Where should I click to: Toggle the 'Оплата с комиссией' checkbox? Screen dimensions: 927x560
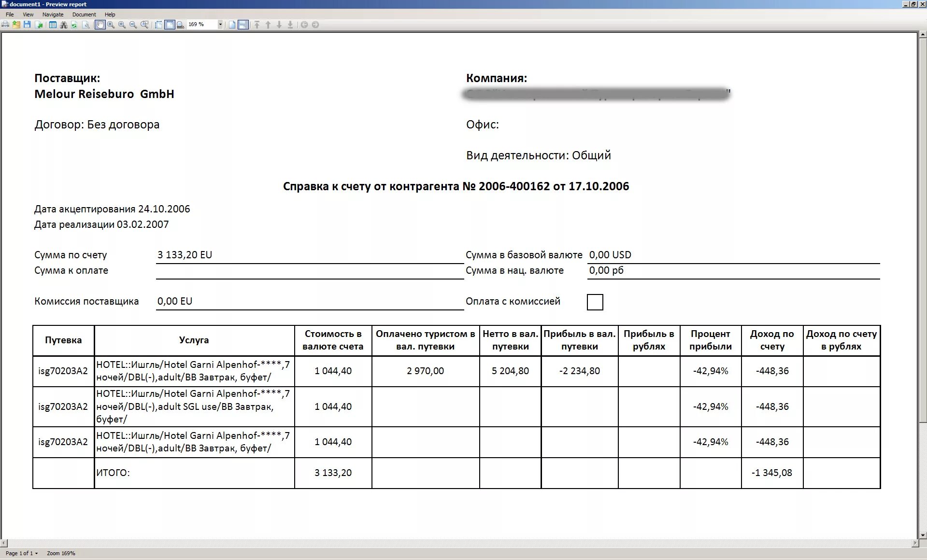click(x=595, y=302)
